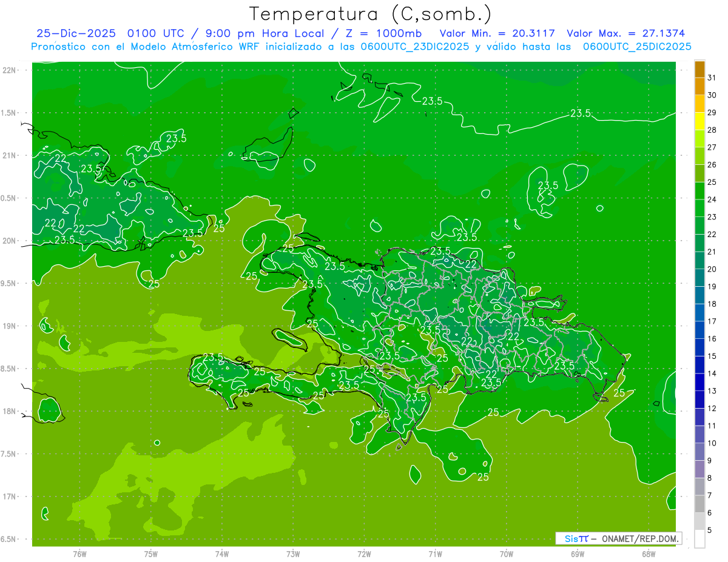Click the '20N' latitude axis label
Image resolution: width=728 pixels, height=562 pixels.
click(9, 241)
